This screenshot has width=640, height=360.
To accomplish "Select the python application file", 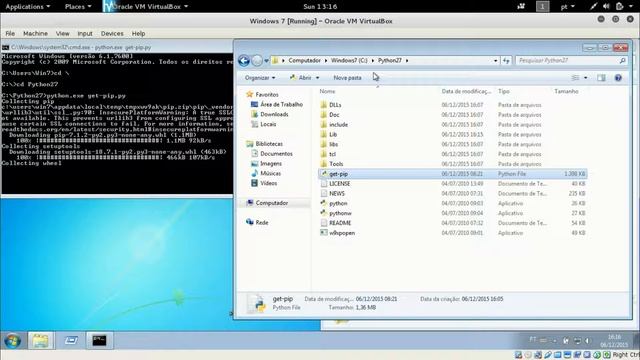I will pos(338,203).
